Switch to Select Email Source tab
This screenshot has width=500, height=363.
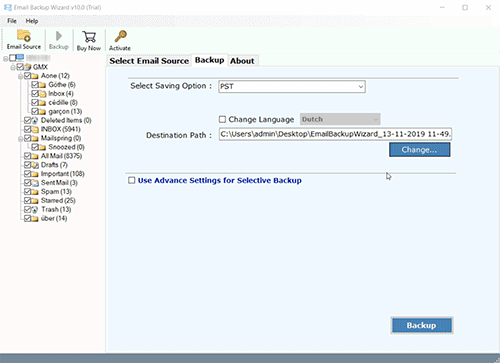click(x=149, y=61)
